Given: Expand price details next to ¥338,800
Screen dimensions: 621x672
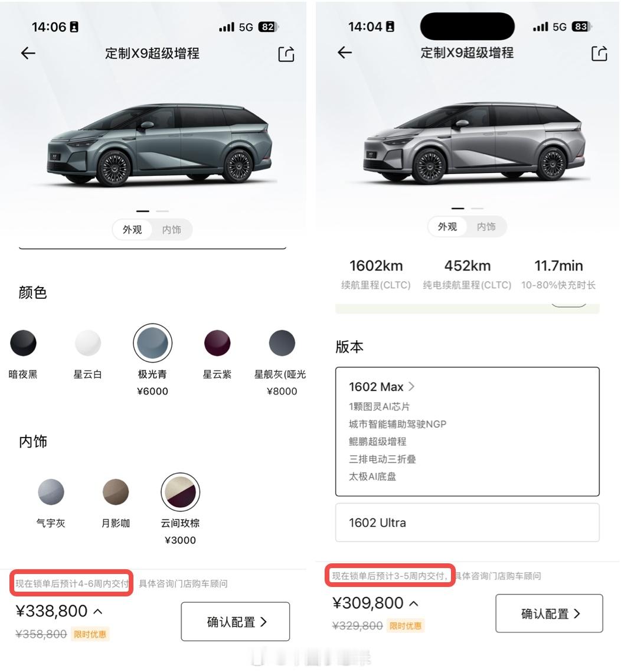Looking at the screenshot, I should tap(97, 612).
